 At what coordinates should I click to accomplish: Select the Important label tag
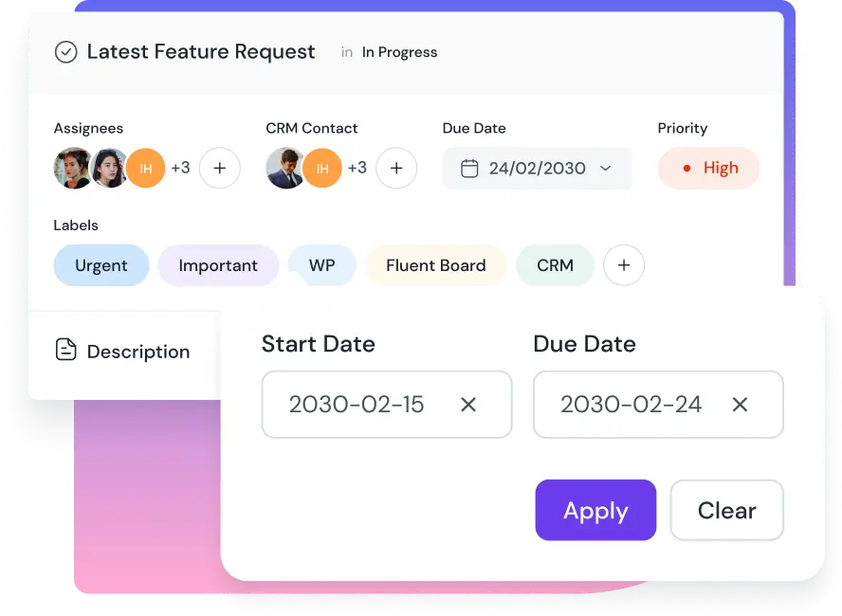point(218,265)
